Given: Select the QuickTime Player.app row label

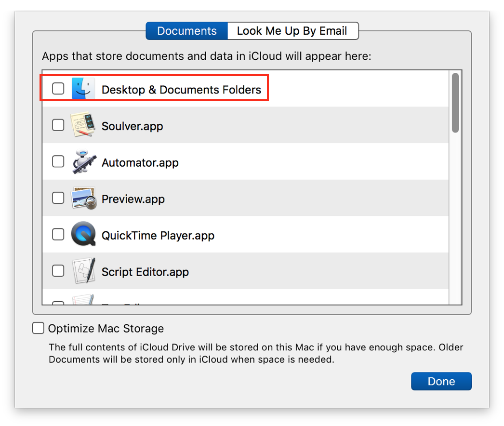Looking at the screenshot, I should click(158, 236).
